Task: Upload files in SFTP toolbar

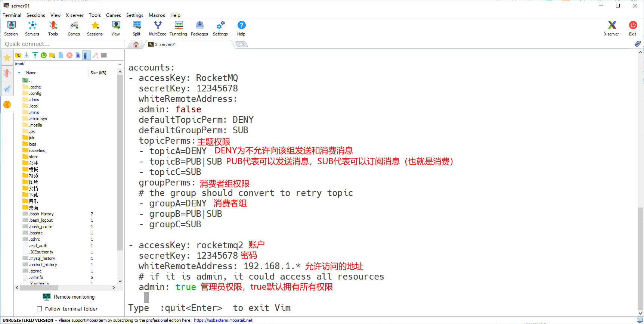Action: click(35, 55)
